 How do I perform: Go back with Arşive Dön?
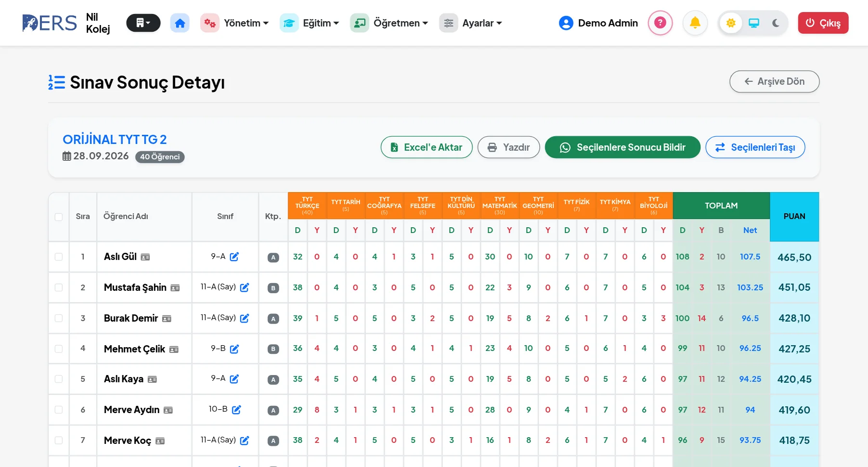pos(774,81)
